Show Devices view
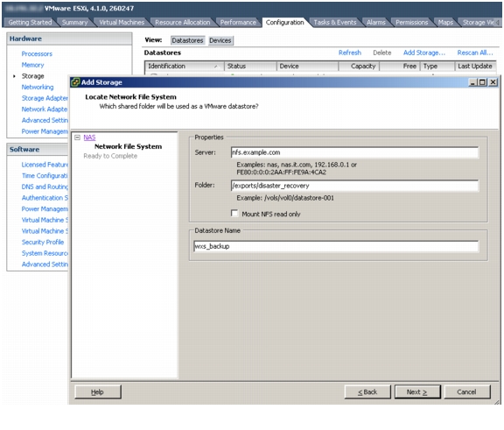This screenshot has width=504, height=430. tap(220, 40)
